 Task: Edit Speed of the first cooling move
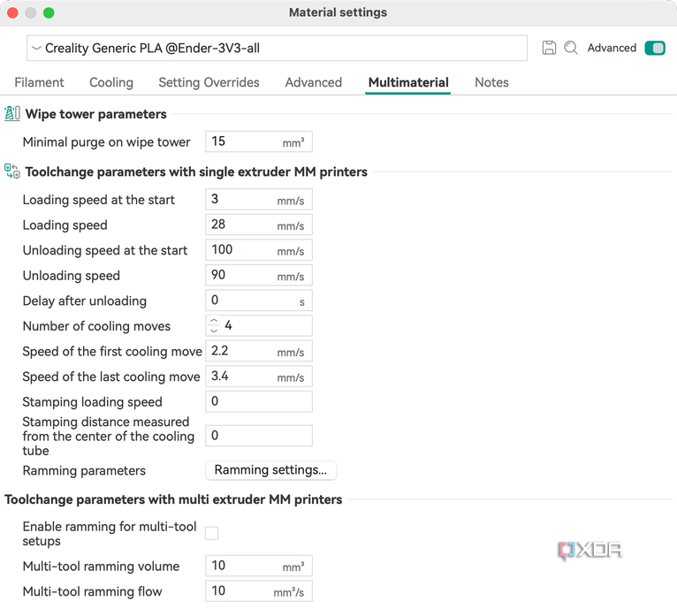pos(259,351)
